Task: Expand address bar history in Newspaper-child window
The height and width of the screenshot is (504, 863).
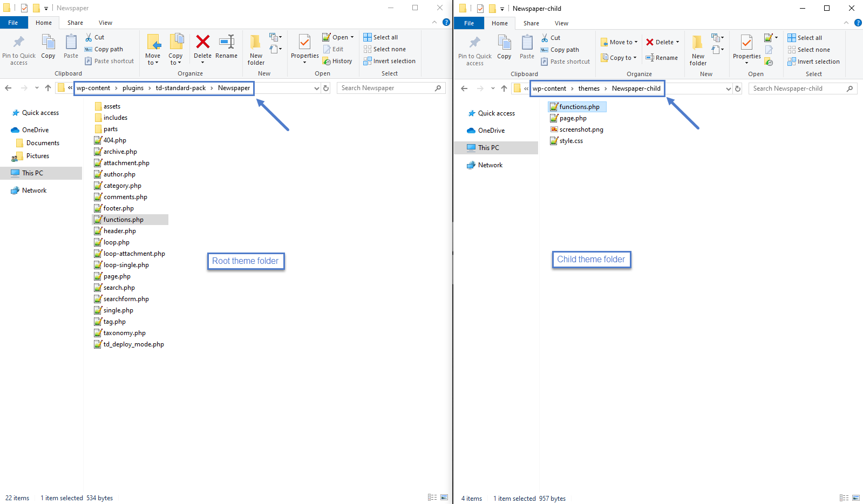Action: pos(728,88)
